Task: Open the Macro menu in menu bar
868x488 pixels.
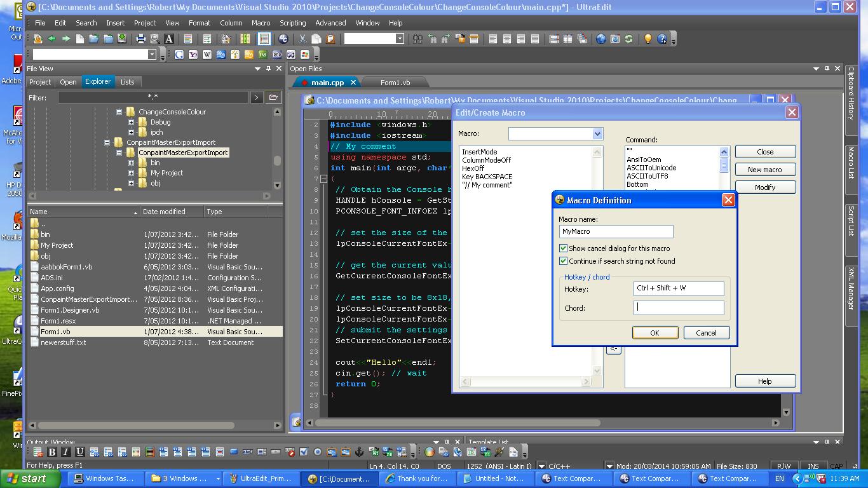Action: point(261,23)
